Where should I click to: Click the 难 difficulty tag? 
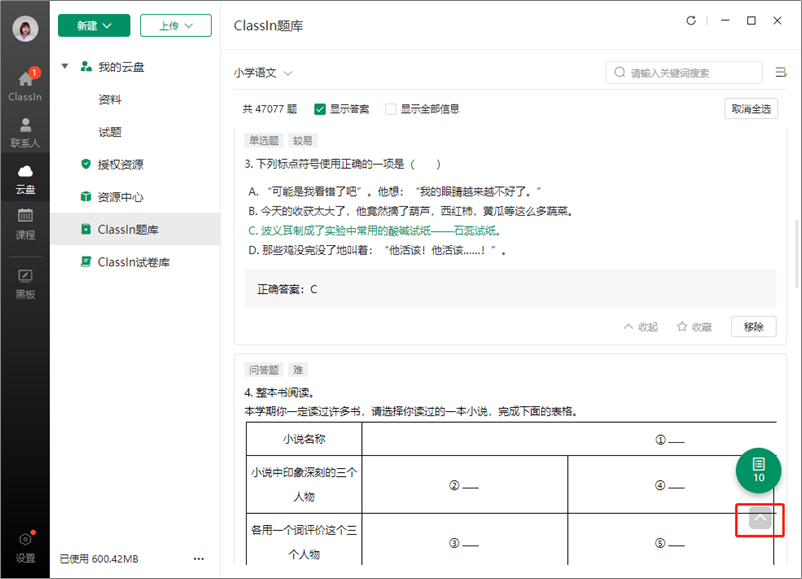click(x=298, y=370)
